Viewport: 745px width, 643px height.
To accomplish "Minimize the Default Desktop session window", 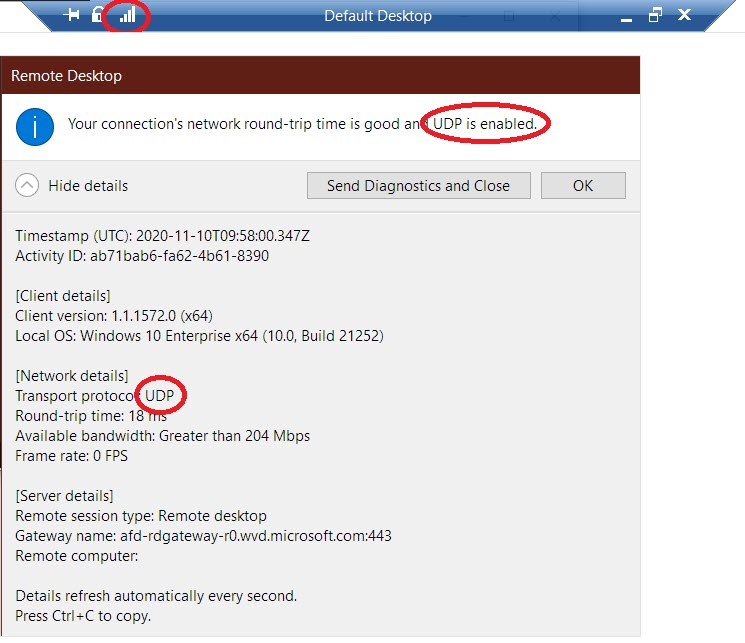I will click(x=626, y=18).
